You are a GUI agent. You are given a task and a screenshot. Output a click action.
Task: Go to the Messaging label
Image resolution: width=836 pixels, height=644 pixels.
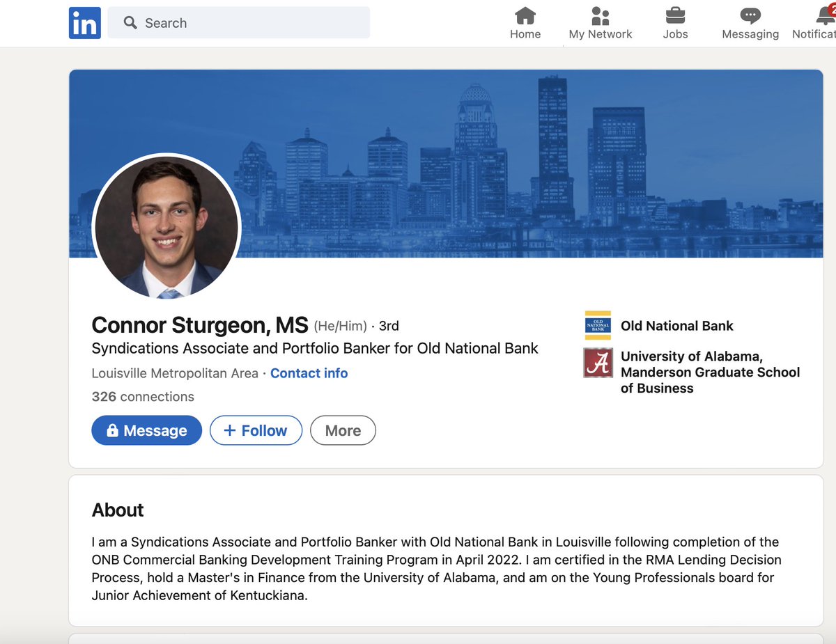pyautogui.click(x=750, y=34)
